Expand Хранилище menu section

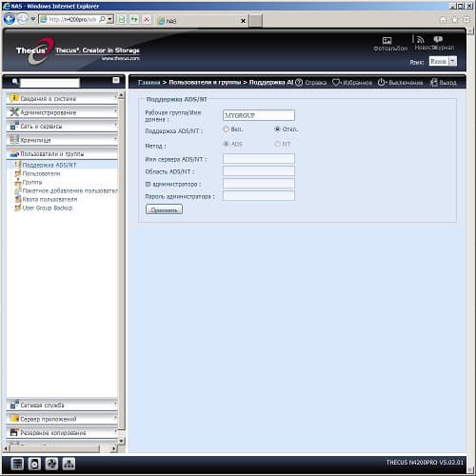tap(62, 140)
